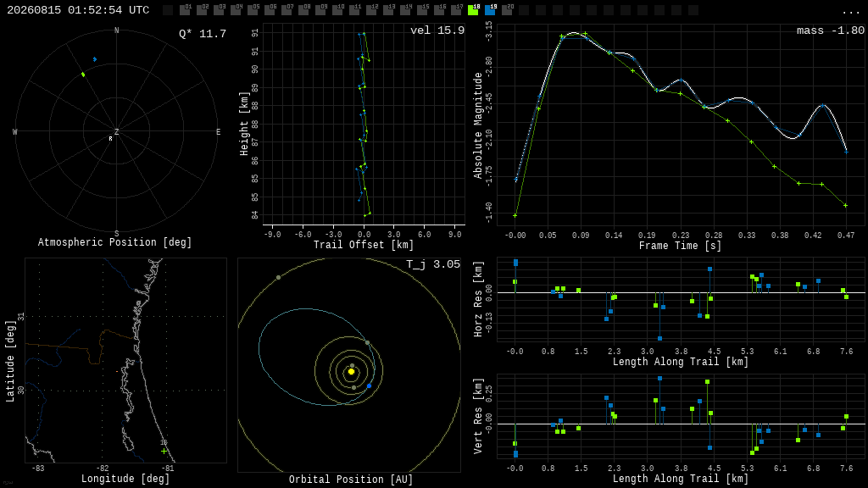Image resolution: width=868 pixels, height=488 pixels.
Task: Open the three-dots menu at top right
Action: point(850,12)
